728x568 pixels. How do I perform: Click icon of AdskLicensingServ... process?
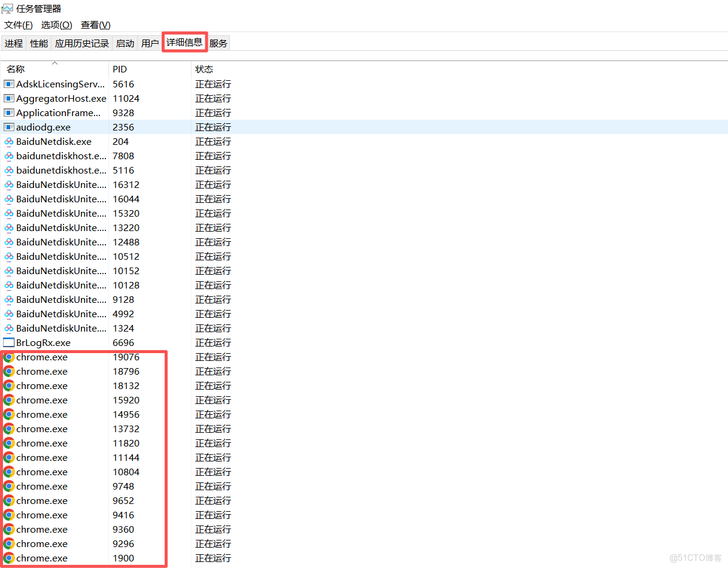tap(9, 84)
